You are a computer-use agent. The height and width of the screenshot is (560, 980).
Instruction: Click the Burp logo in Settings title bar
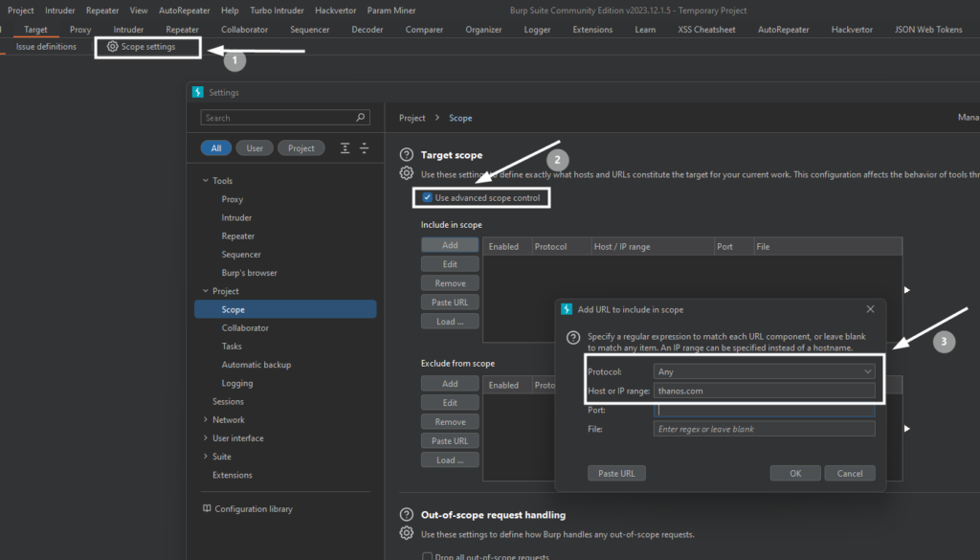coord(198,92)
